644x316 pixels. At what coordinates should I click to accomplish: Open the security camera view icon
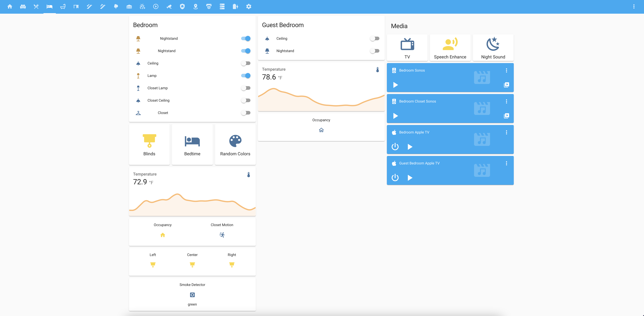pos(169,7)
